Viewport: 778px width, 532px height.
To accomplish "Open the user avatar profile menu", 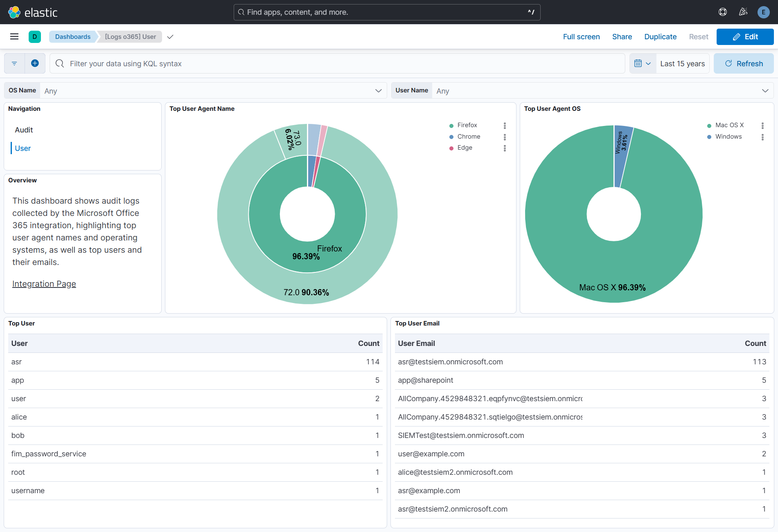I will 763,12.
